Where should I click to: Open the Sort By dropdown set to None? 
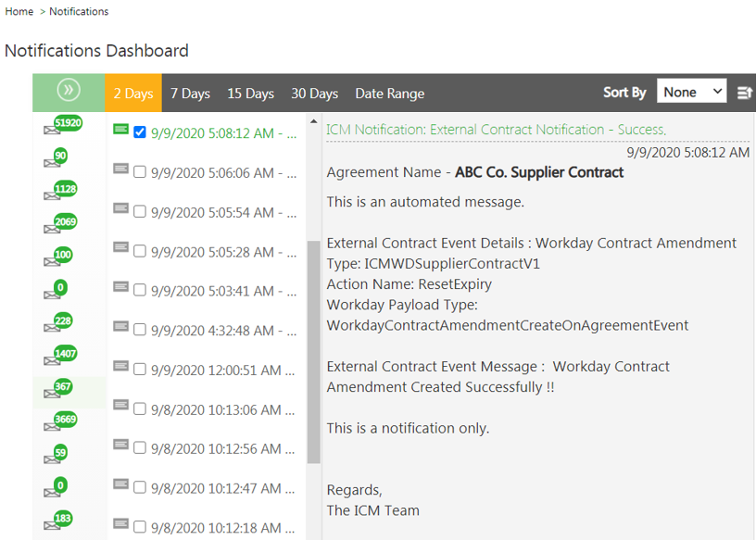[691, 91]
